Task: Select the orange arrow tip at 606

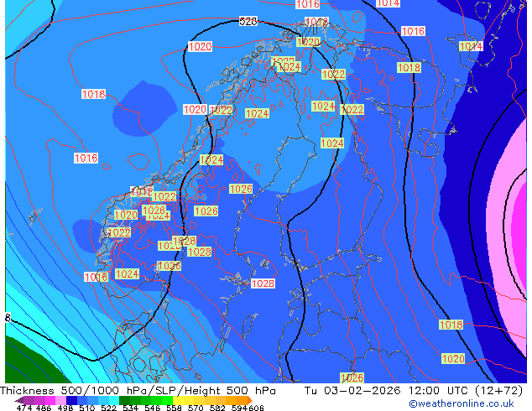Action: [250, 400]
